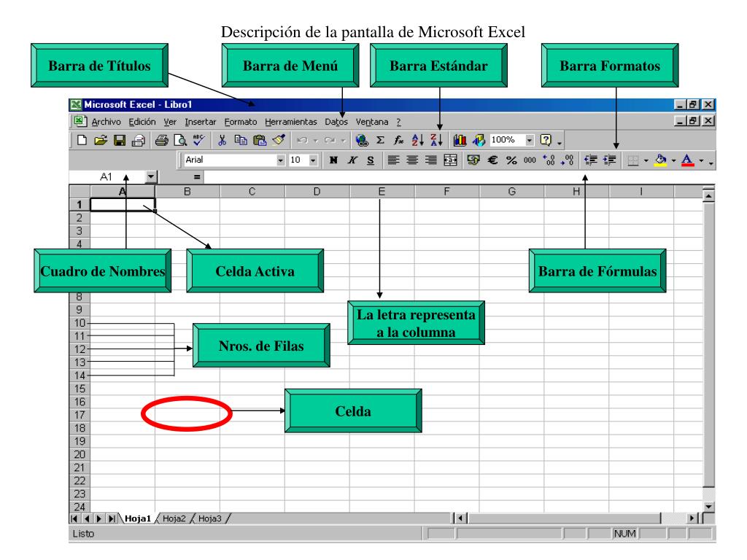The width and height of the screenshot is (747, 560).
Task: Apply fill color with the paint bucket swatch
Action: point(661,160)
